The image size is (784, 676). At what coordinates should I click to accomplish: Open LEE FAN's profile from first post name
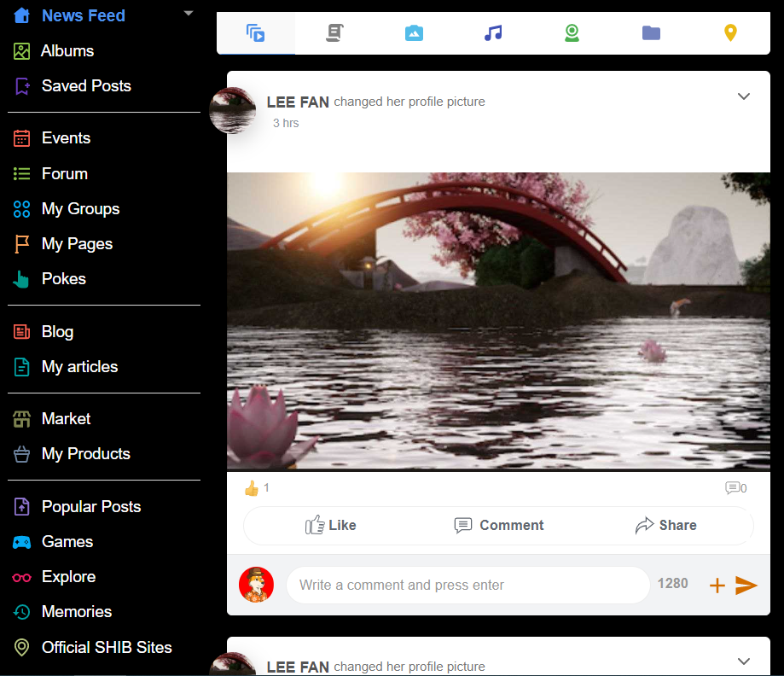298,102
